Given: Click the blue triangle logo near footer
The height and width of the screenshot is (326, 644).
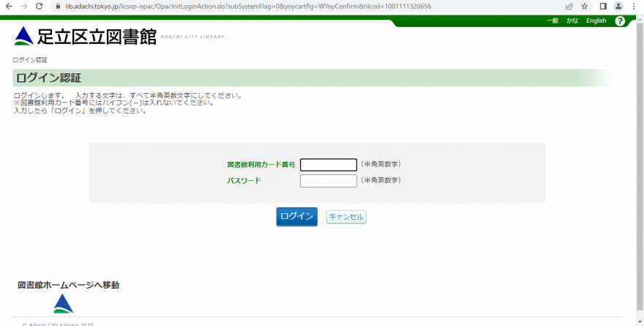Looking at the screenshot, I should point(63,303).
